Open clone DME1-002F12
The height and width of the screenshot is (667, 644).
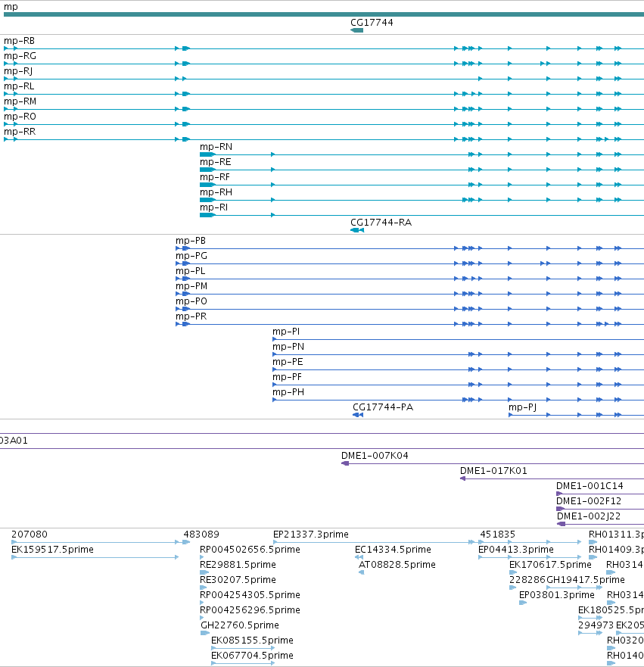click(589, 501)
